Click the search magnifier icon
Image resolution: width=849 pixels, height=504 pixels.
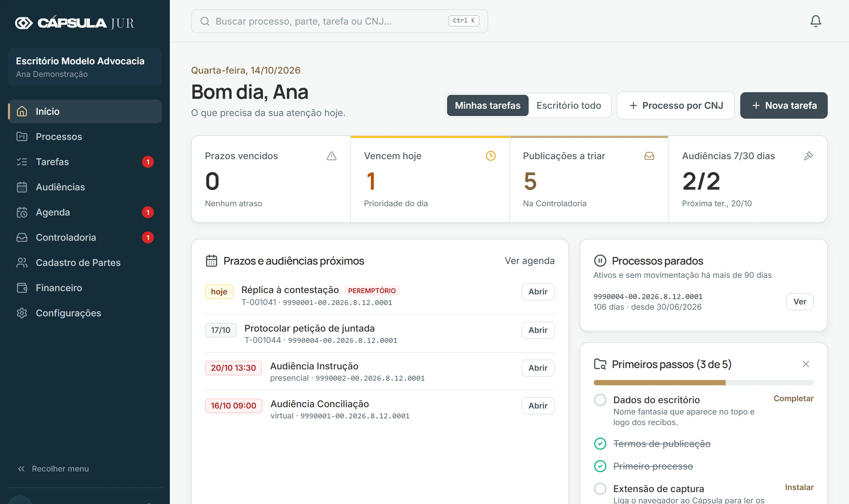point(205,21)
